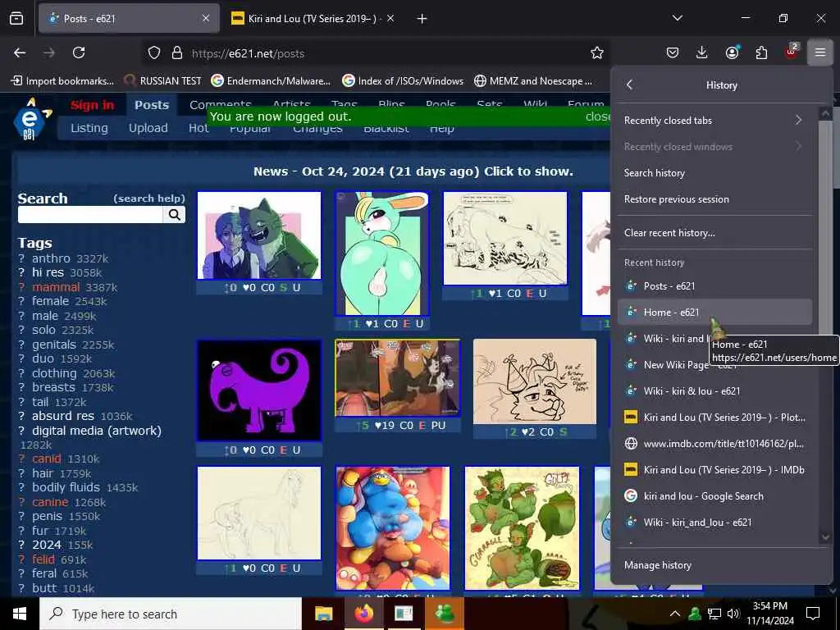Go back from History panel

tap(630, 84)
